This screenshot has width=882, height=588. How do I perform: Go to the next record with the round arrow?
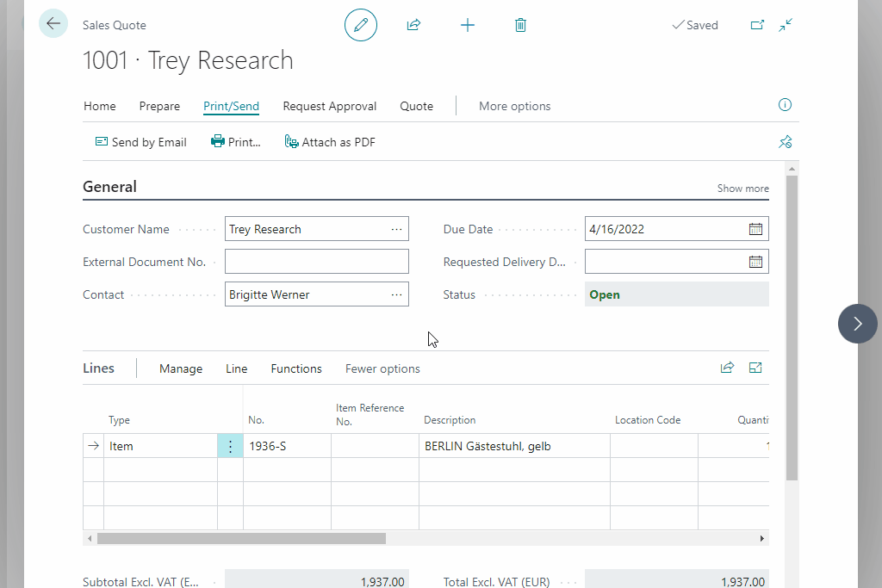tap(857, 324)
